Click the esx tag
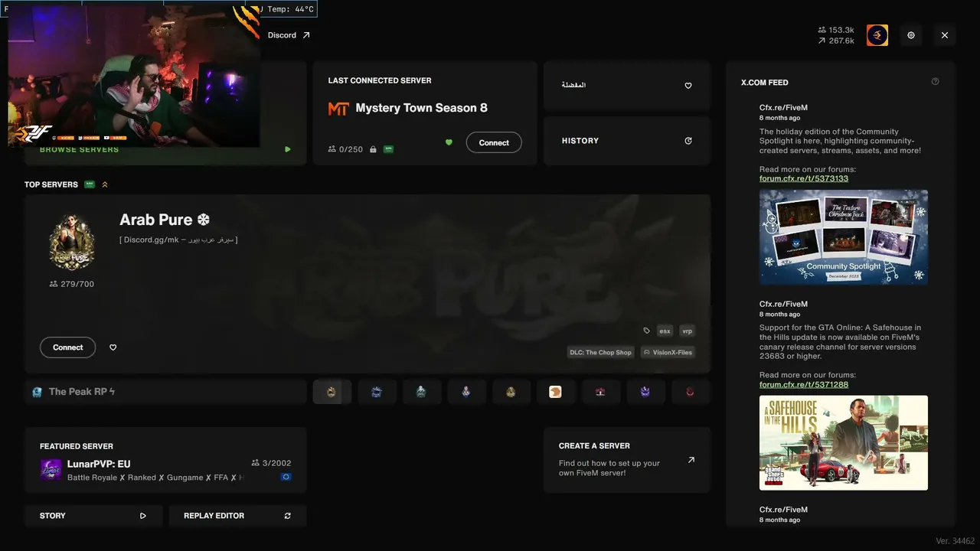The image size is (980, 551). coord(665,331)
